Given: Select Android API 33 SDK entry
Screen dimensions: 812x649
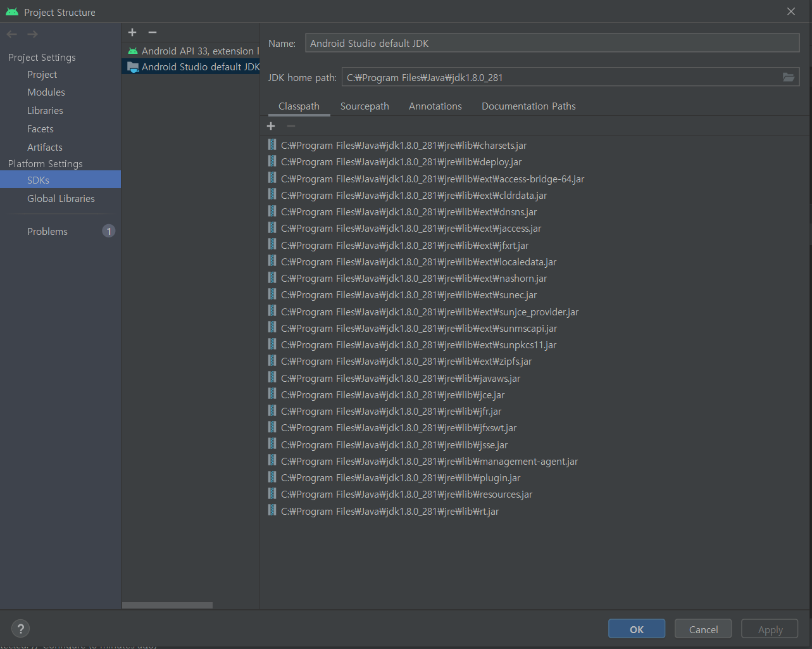Looking at the screenshot, I should [191, 51].
